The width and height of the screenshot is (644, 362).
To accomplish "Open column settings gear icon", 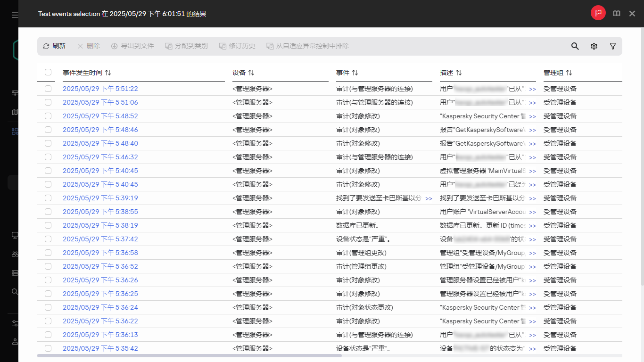I will coord(594,46).
